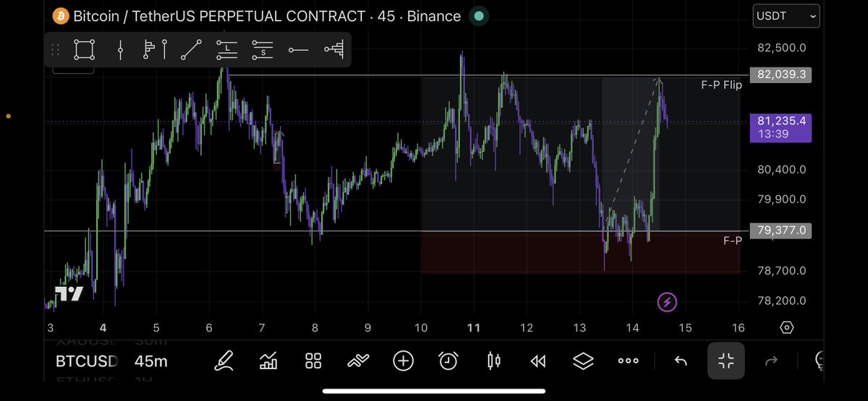The height and width of the screenshot is (401, 868).
Task: Open chart settings hexagon icon
Action: pos(787,327)
